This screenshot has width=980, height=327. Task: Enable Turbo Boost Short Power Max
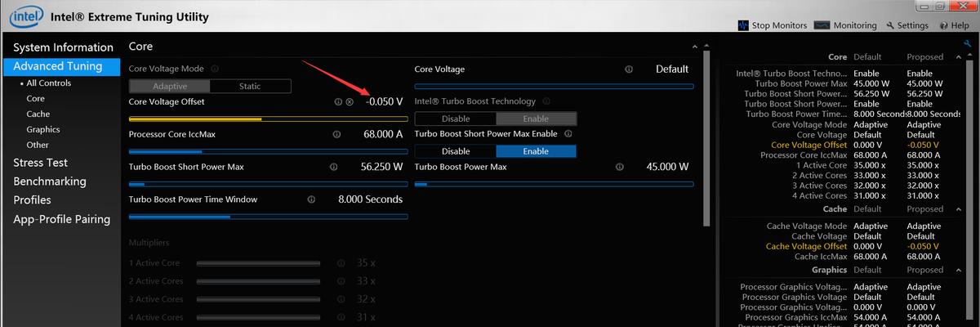tap(536, 151)
